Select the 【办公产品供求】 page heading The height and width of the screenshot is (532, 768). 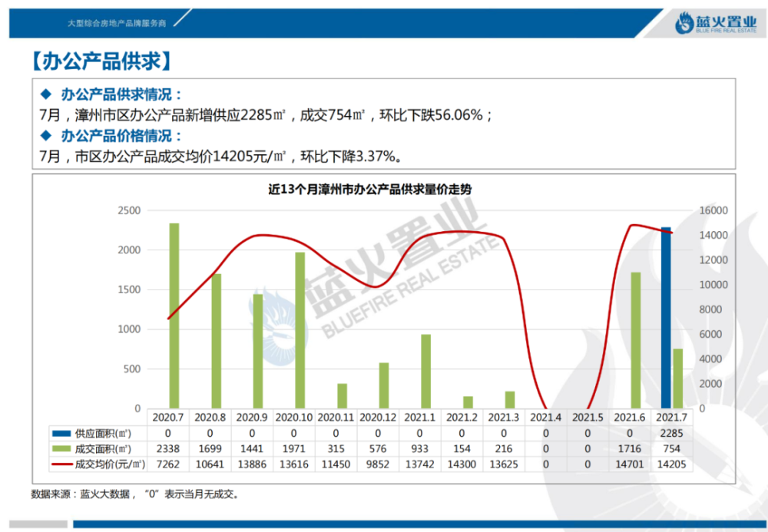click(x=102, y=61)
